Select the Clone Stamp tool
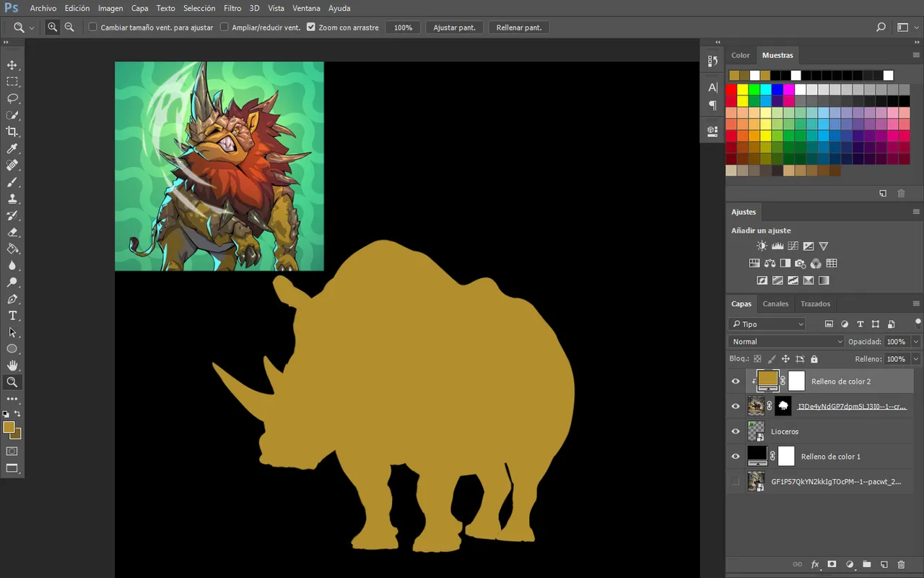924x578 pixels. 12,199
